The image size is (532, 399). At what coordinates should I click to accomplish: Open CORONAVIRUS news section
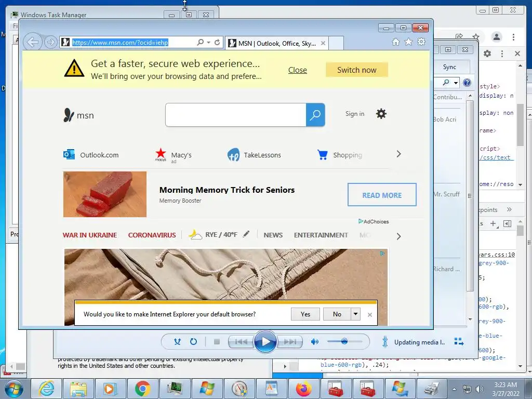click(x=152, y=235)
